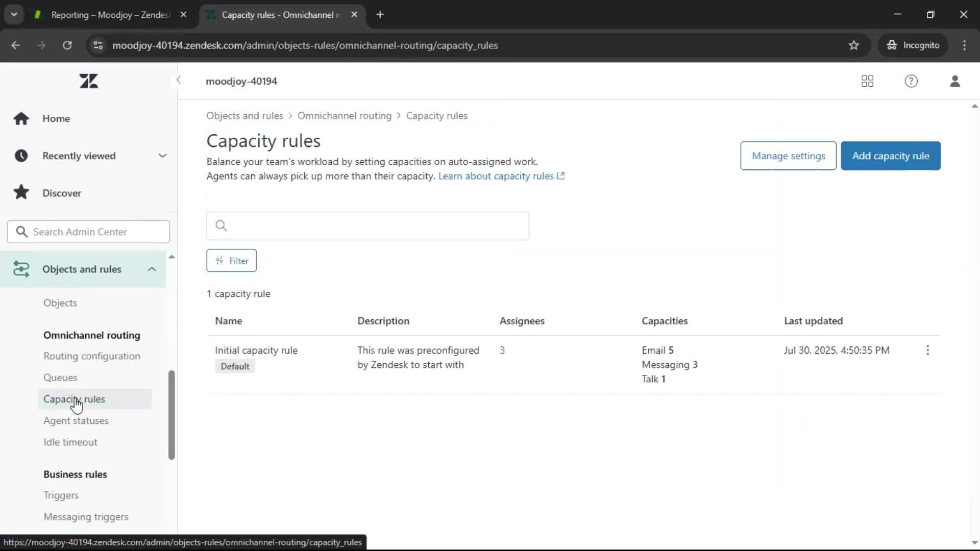
Task: Open Routing configuration in the sidebar
Action: coord(92,356)
